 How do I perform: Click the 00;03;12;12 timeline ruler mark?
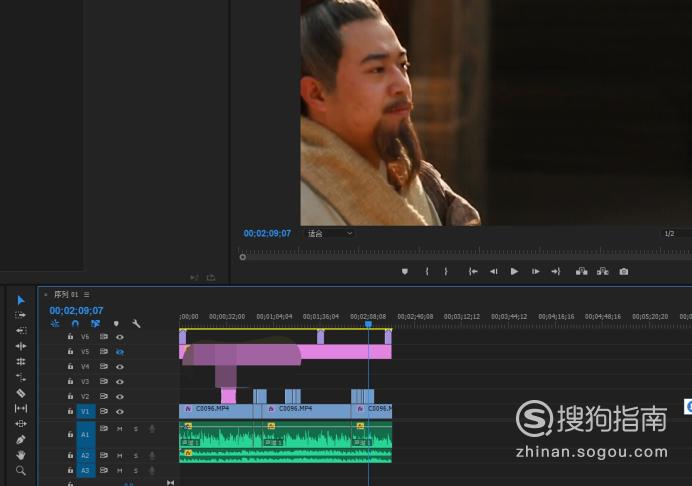point(462,316)
